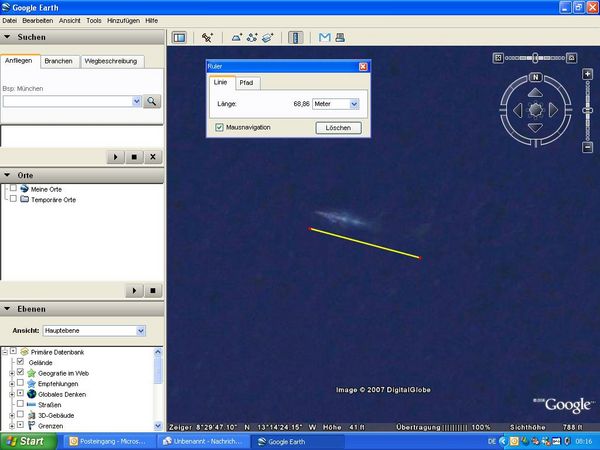The width and height of the screenshot is (600, 450).
Task: Collapse the Ebenen panel
Action: [7, 309]
